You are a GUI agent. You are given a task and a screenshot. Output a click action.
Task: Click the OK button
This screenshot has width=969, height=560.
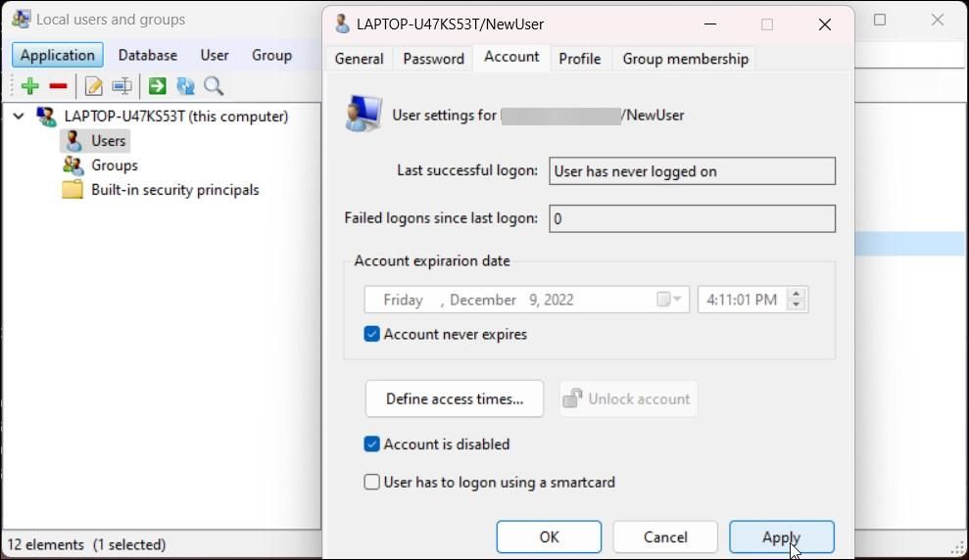[549, 537]
